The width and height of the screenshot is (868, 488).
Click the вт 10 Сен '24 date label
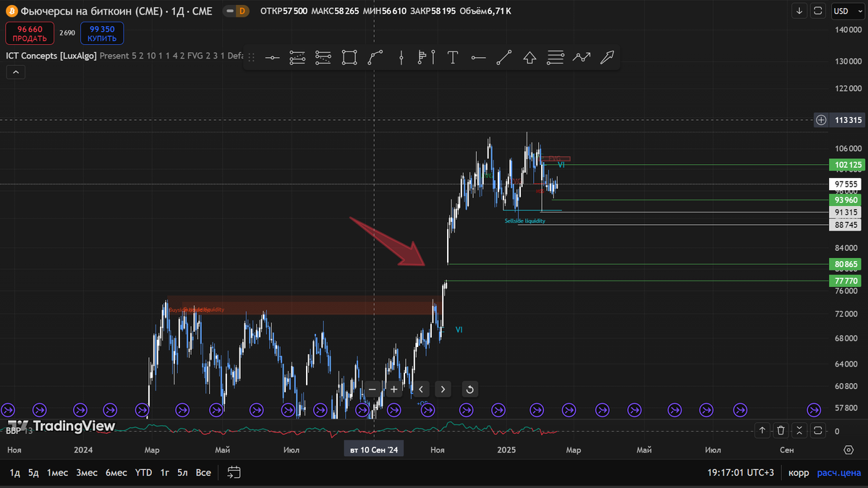click(373, 450)
